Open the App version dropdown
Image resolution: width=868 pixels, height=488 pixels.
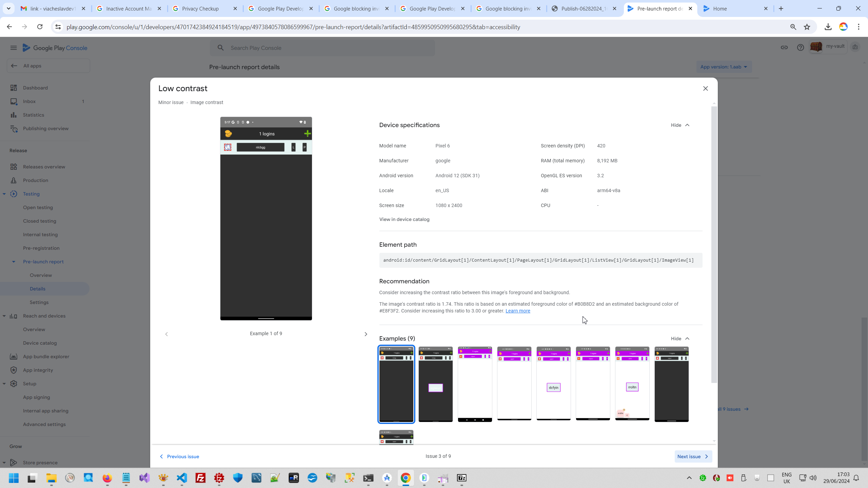pyautogui.click(x=724, y=67)
